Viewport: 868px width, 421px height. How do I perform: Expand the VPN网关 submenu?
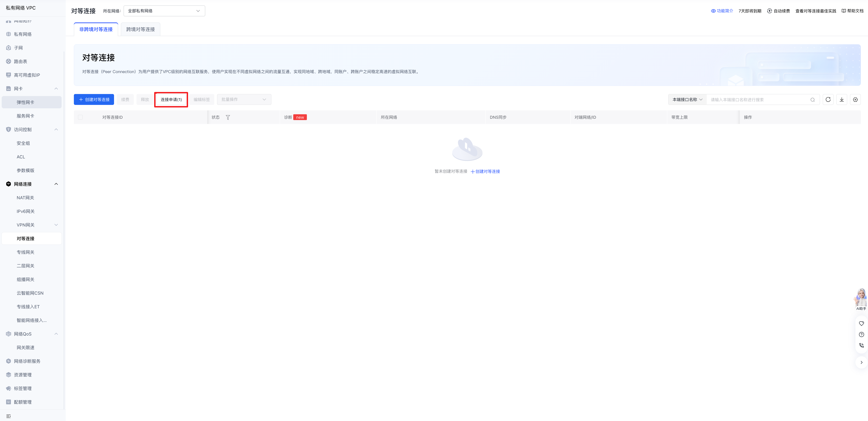click(56, 225)
